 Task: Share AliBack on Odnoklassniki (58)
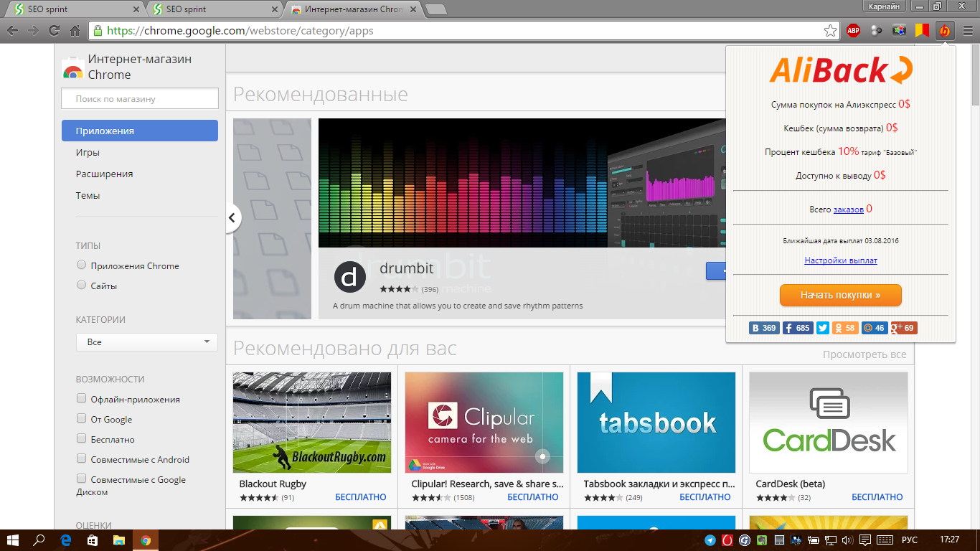844,328
